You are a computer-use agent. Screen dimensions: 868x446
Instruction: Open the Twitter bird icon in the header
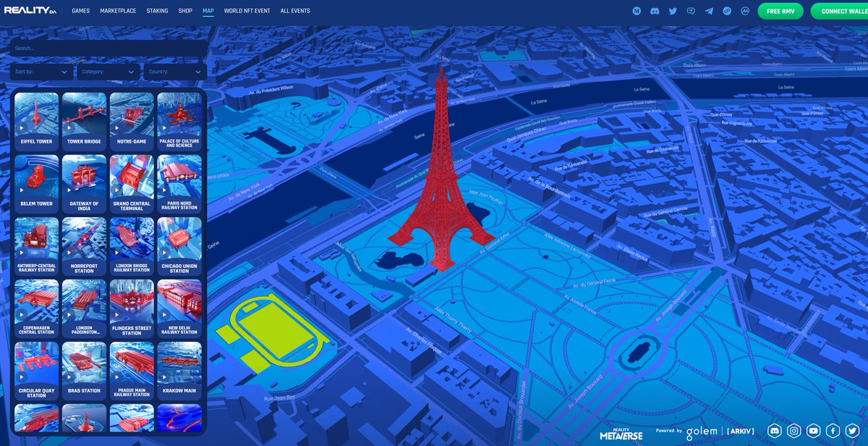(x=673, y=11)
